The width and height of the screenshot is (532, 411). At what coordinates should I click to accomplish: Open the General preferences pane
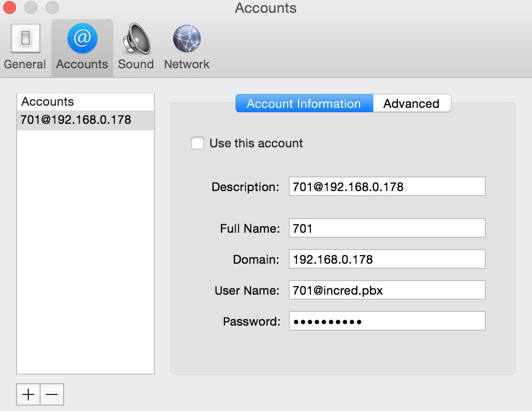[25, 47]
